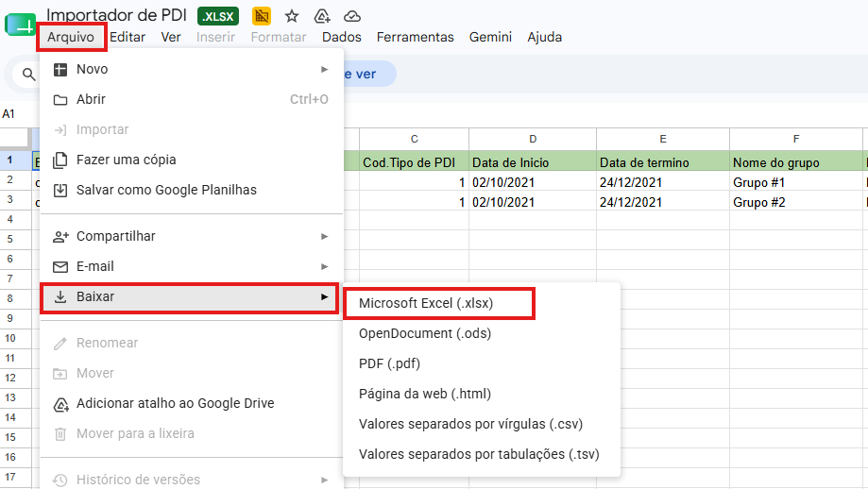Click the green .XLSX file format badge

[x=218, y=17]
